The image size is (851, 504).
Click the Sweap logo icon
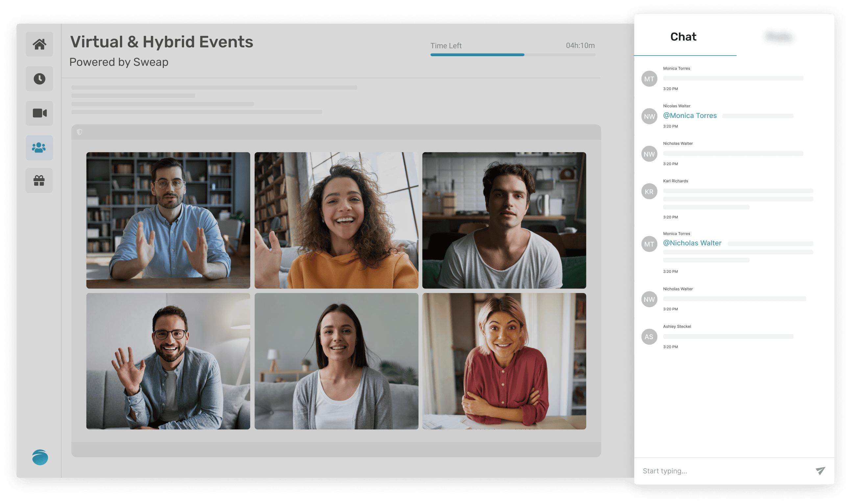40,457
